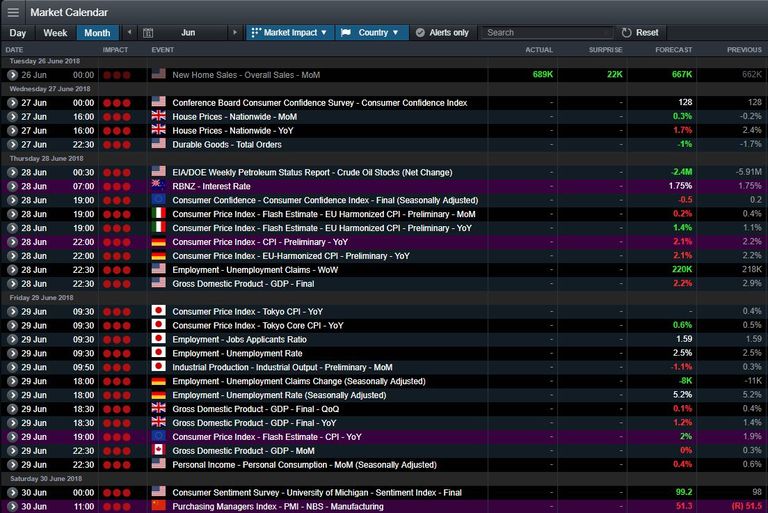Click German flag on CPI Preliminary YoY row
Image resolution: width=768 pixels, height=513 pixels.
click(x=158, y=241)
